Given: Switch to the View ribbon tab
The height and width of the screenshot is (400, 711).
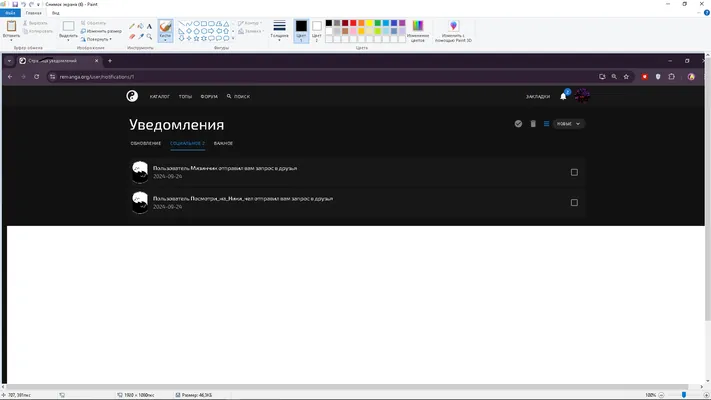Looking at the screenshot, I should coord(55,13).
